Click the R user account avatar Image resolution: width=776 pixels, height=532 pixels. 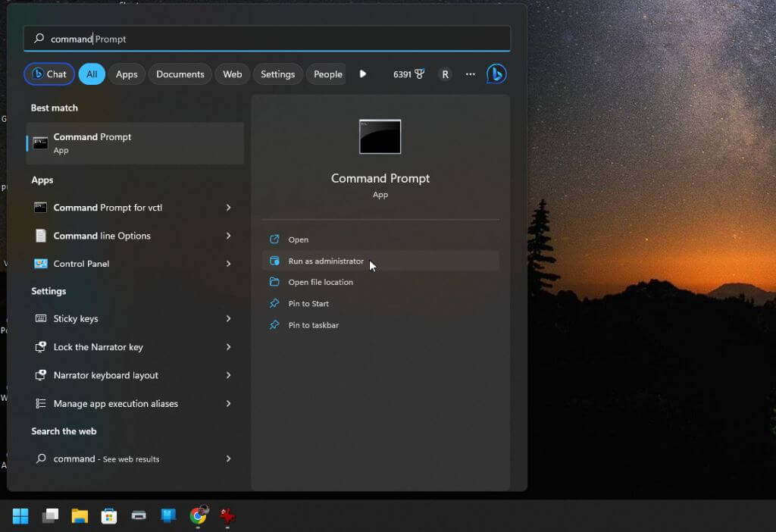[x=445, y=74]
